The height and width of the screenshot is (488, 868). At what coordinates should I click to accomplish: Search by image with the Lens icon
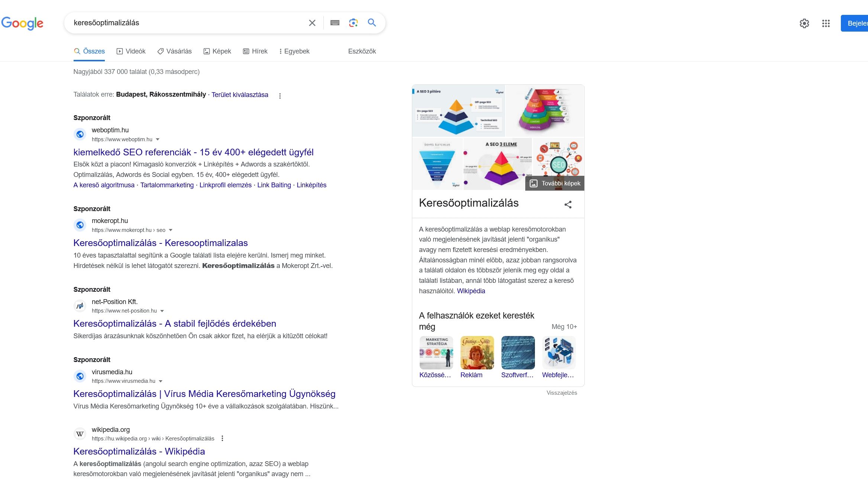(x=354, y=23)
